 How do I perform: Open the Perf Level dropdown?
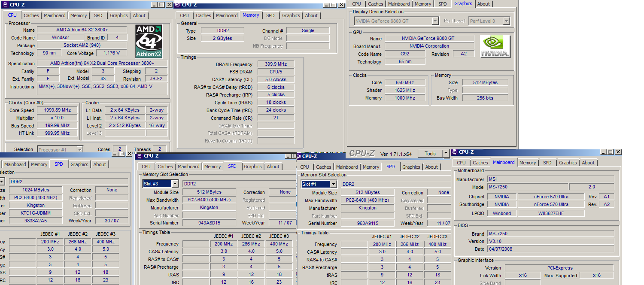coord(506,21)
